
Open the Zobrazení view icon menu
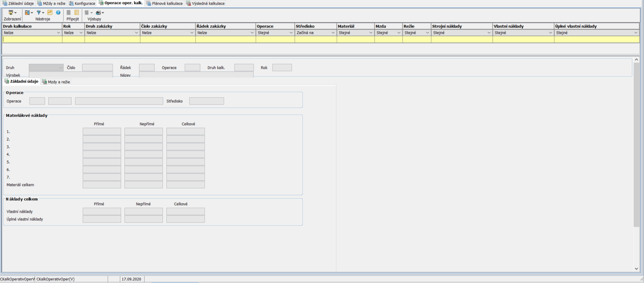(12, 13)
